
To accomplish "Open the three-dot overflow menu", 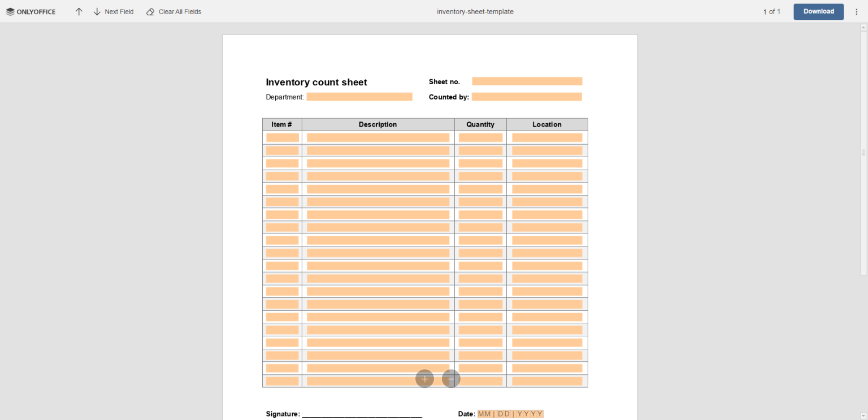I will (857, 11).
